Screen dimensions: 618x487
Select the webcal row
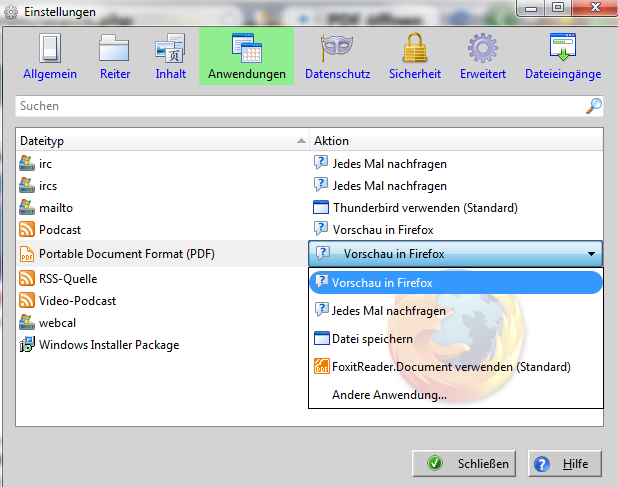coord(162,323)
